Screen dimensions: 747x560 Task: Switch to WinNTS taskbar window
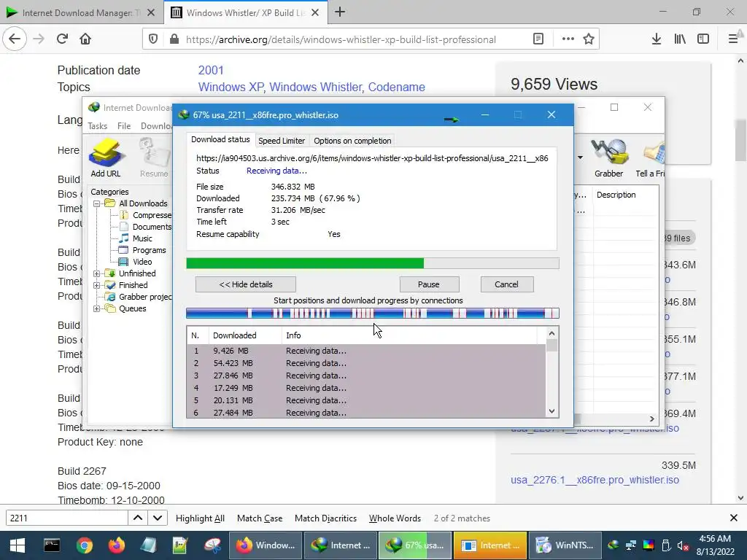click(565, 545)
